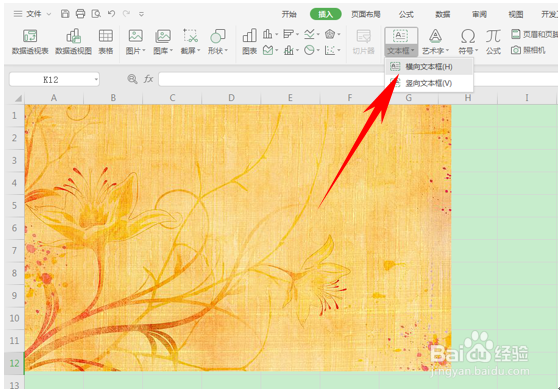Image resolution: width=560 pixels, height=391 pixels.
Task: Open Print Preview icon
Action: coord(96,14)
